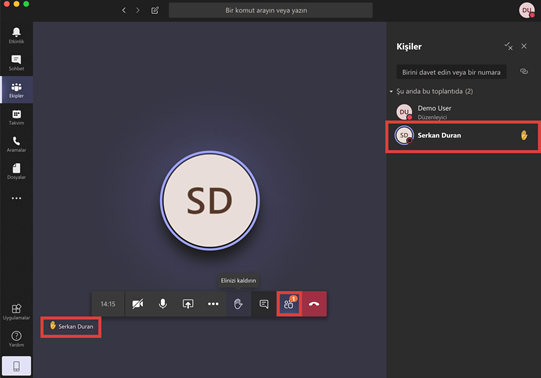Navigate forward with right arrow

[138, 10]
